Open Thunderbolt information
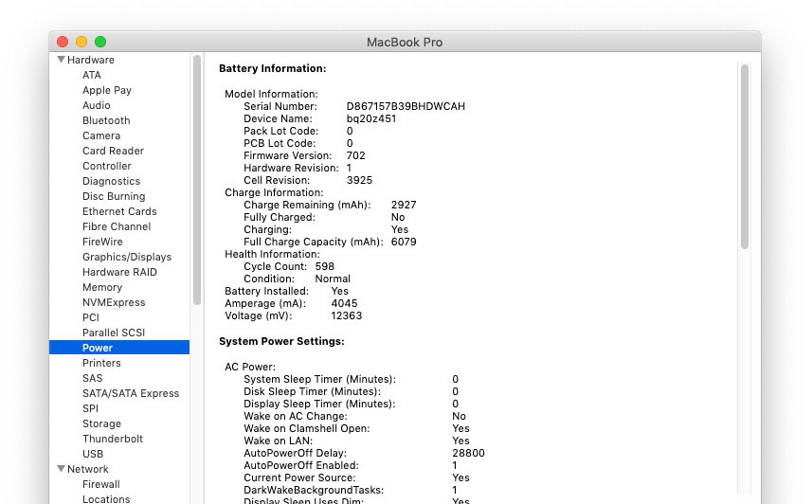The image size is (812, 504). [x=113, y=439]
